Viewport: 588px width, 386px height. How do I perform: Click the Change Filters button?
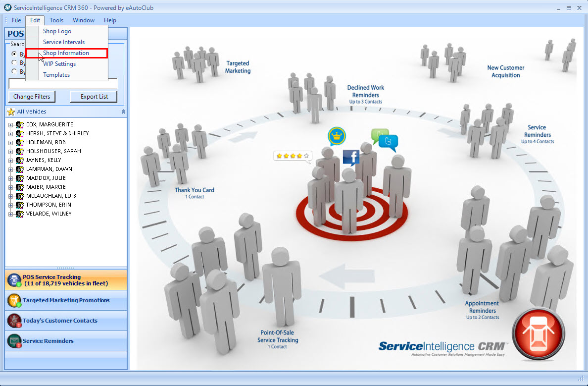[32, 97]
